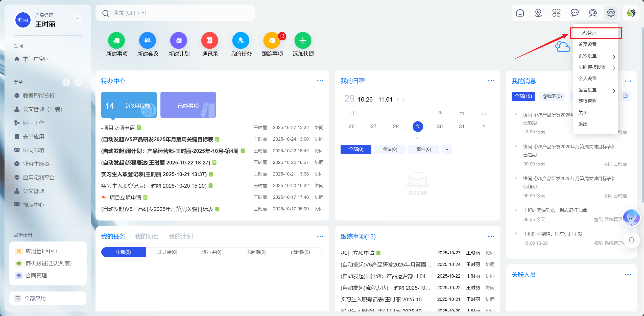Launch the 新建计划 shortcut icon
The height and width of the screenshot is (316, 644).
tap(179, 40)
